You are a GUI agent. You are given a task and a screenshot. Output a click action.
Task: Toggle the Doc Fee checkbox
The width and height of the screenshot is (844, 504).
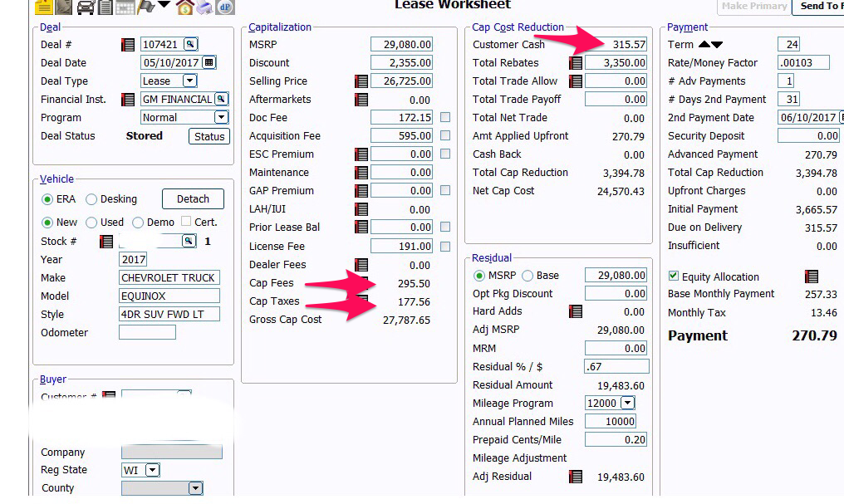(445, 117)
